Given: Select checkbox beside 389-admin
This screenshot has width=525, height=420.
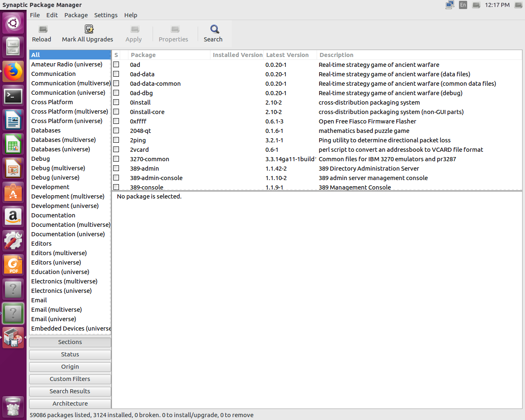Looking at the screenshot, I should coord(116,168).
